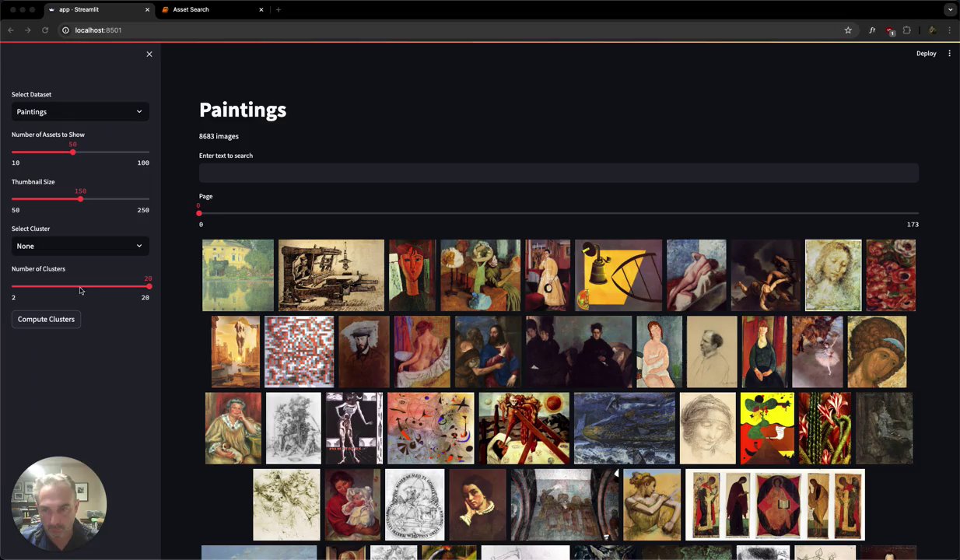The height and width of the screenshot is (560, 960).
Task: Open the yellow-background abstract figure painting
Action: pyautogui.click(x=768, y=429)
